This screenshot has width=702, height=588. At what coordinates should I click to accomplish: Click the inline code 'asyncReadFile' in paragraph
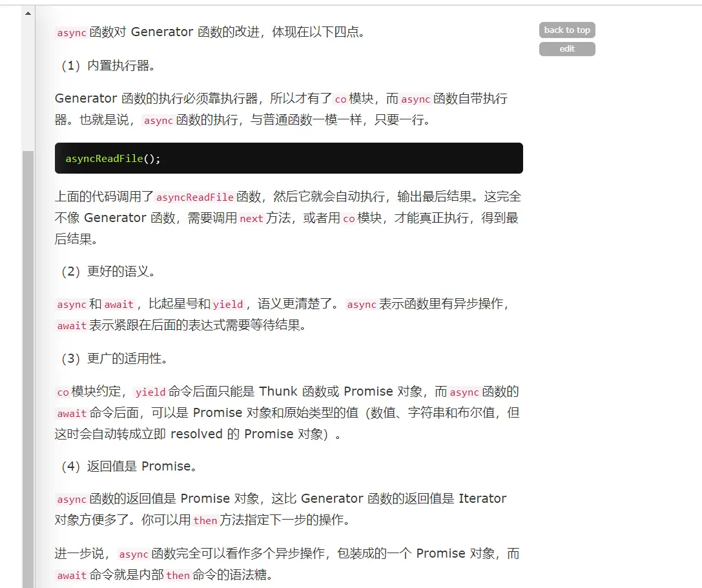[195, 197]
